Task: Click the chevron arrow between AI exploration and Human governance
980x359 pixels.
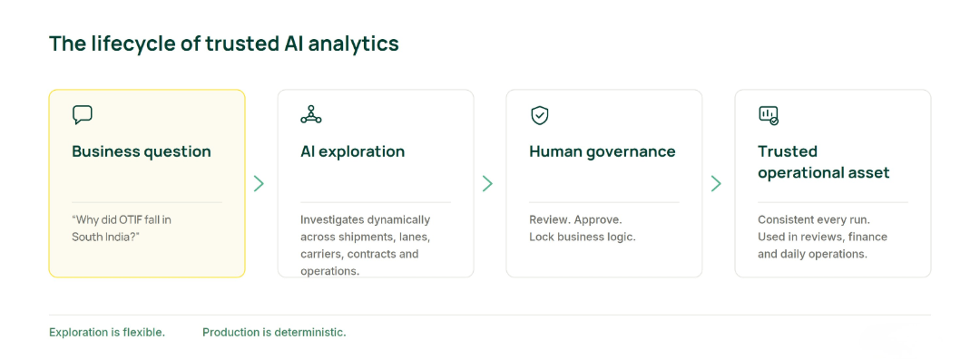Action: click(x=487, y=183)
